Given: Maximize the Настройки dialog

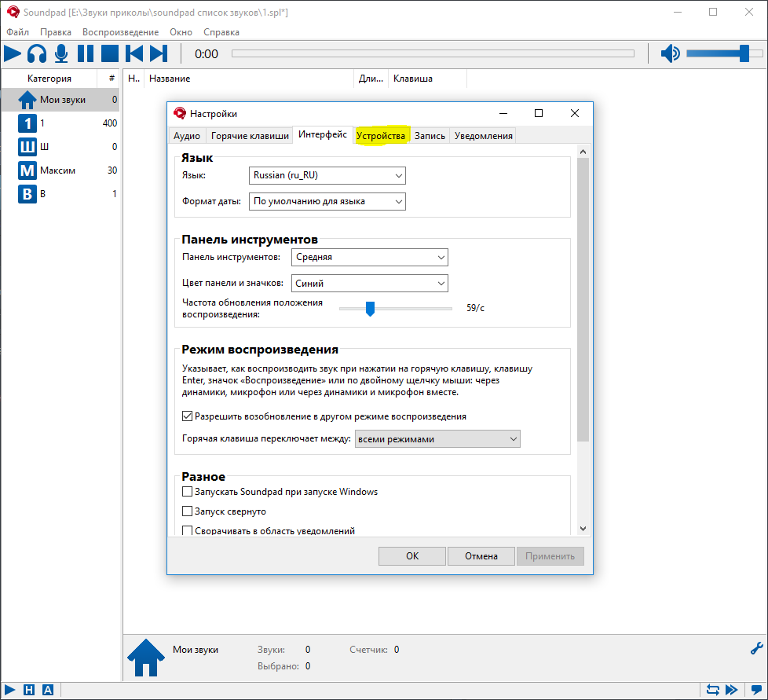Looking at the screenshot, I should point(538,113).
